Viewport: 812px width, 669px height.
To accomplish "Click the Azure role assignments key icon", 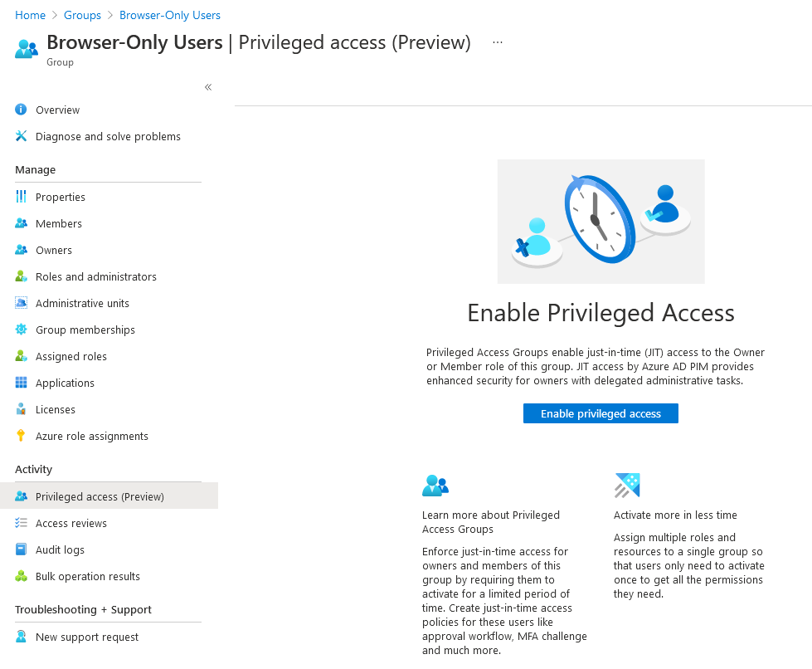I will pyautogui.click(x=21, y=436).
